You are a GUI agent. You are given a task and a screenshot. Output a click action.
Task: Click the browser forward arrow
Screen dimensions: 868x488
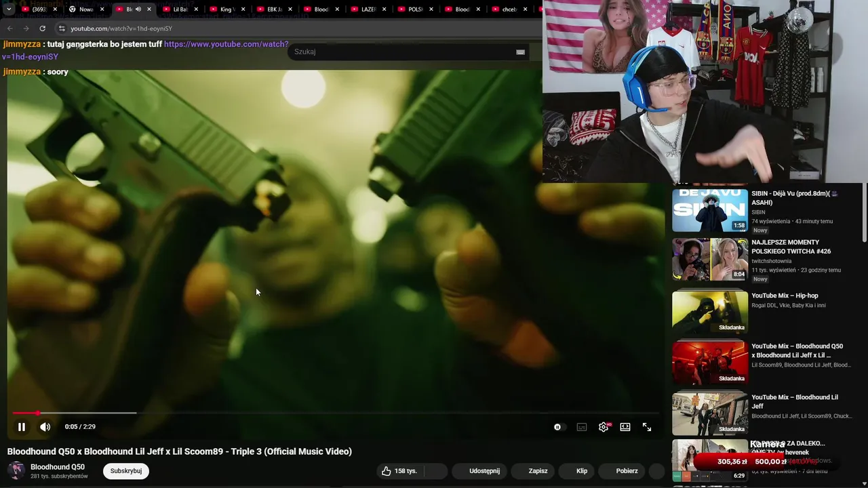click(26, 28)
